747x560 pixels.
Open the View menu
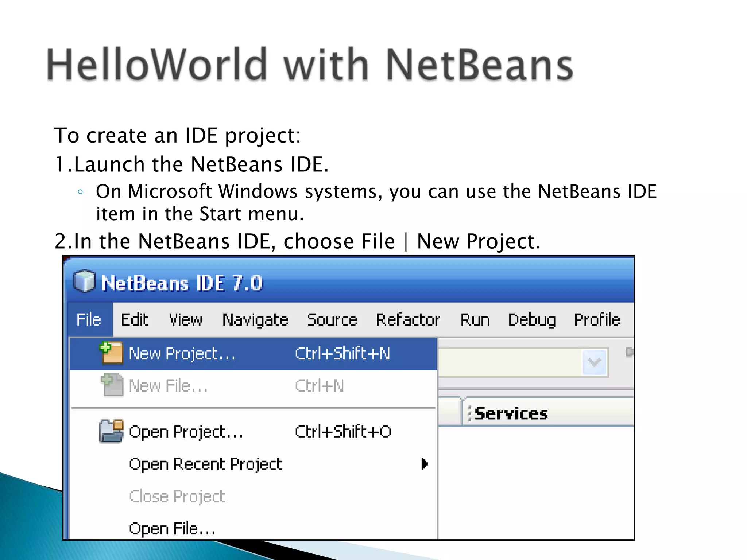tap(185, 320)
